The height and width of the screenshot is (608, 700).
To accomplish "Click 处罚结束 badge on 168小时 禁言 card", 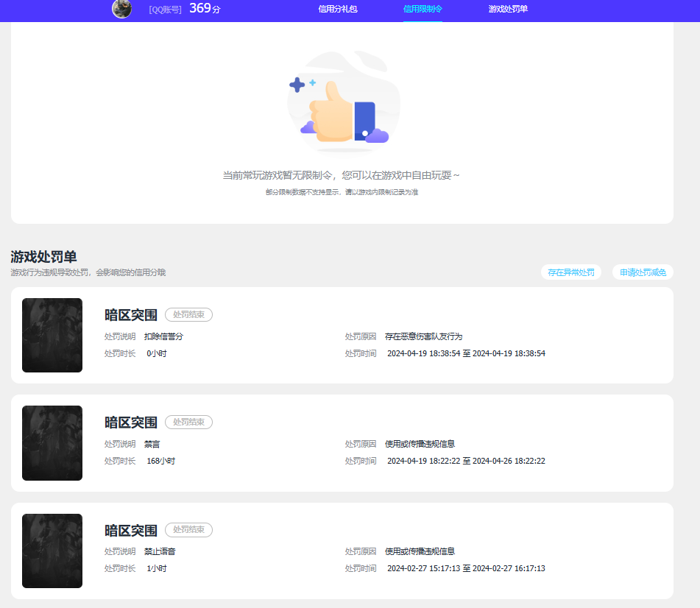I will [x=188, y=422].
